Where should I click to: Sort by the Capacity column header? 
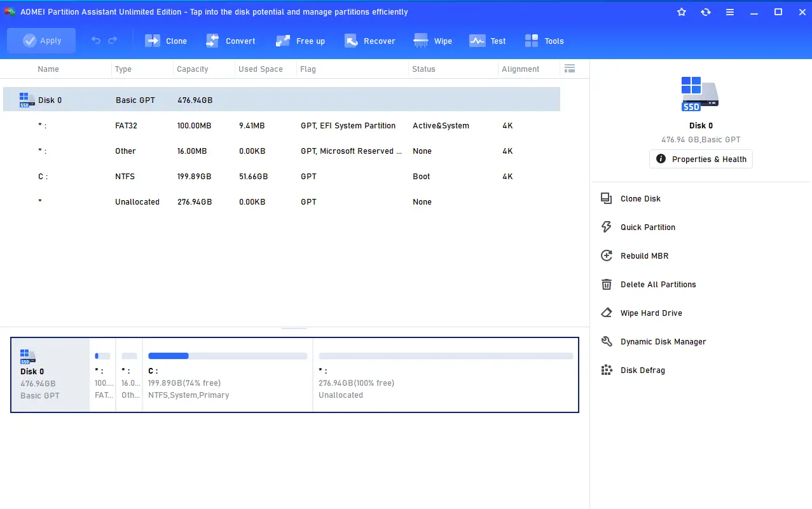[x=193, y=69]
